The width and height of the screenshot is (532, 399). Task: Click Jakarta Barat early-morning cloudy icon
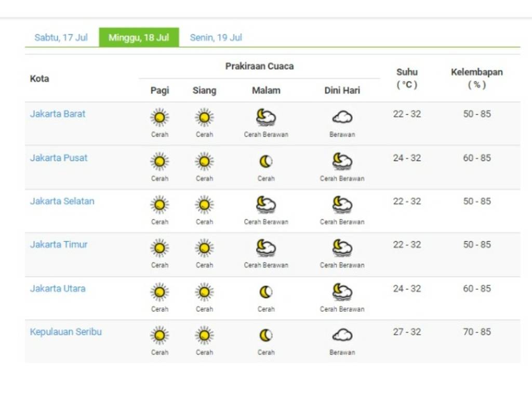click(342, 118)
